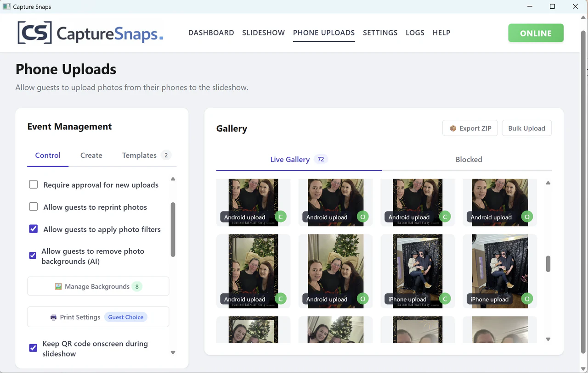This screenshot has height=373, width=588.
Task: Untick Keep QR code onscreen during slideshow
Action: click(x=33, y=348)
